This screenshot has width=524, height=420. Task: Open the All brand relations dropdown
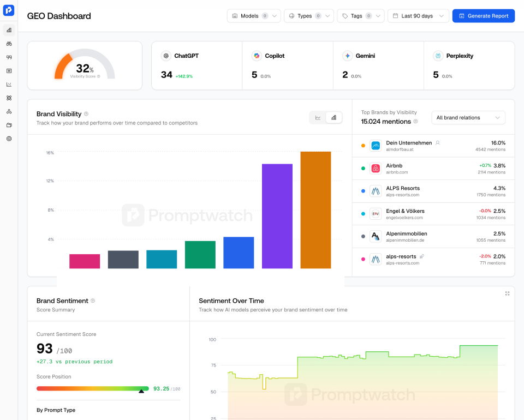click(x=468, y=117)
